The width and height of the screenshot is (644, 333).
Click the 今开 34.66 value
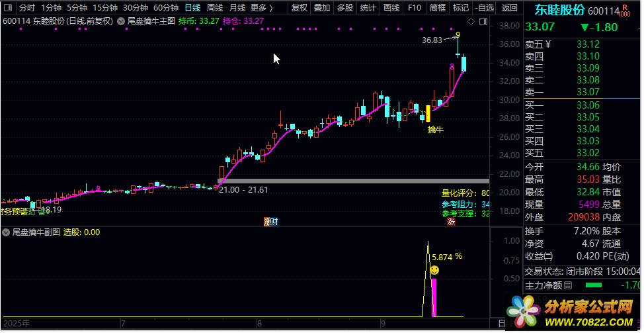588,167
